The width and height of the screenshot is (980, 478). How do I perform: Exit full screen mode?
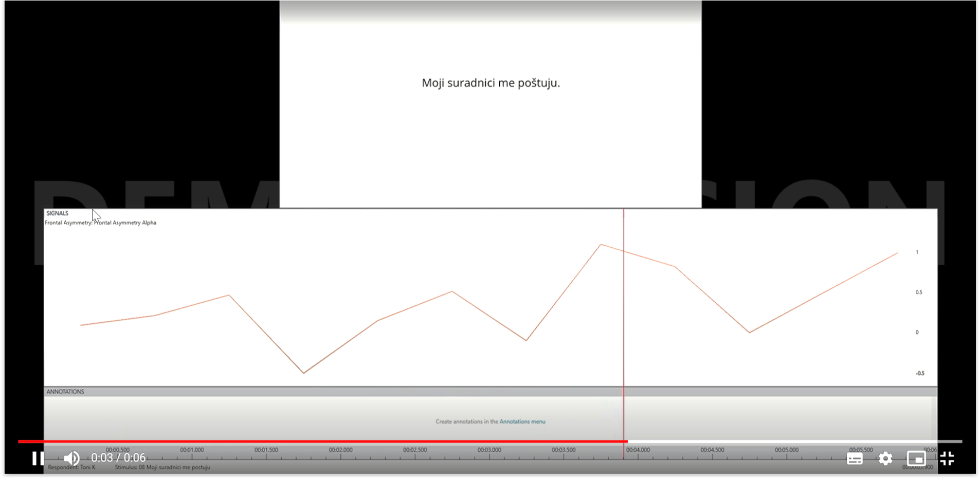click(x=947, y=458)
